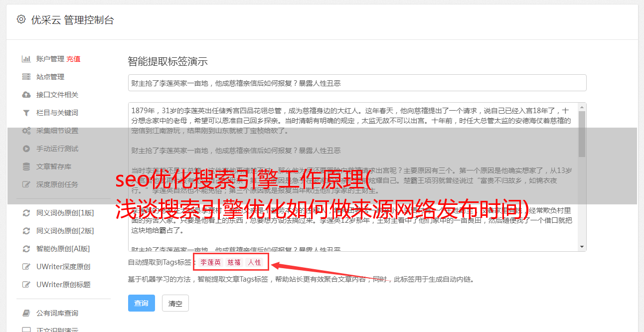
Task: Click the refresh icon beside 智能伪原创[AI版]
Action: coord(26,249)
